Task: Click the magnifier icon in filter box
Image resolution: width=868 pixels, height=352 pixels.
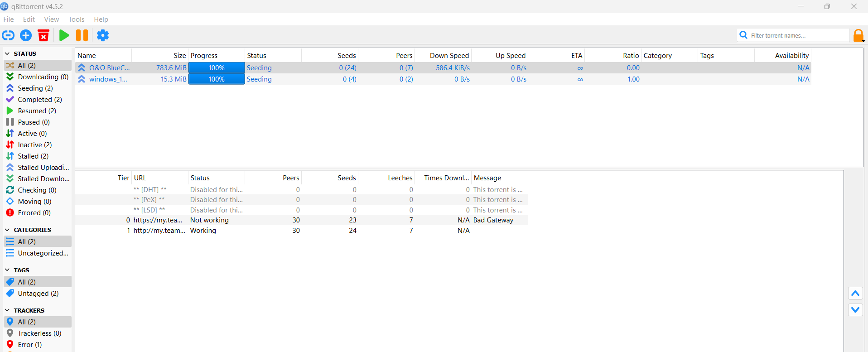Action: click(x=743, y=35)
